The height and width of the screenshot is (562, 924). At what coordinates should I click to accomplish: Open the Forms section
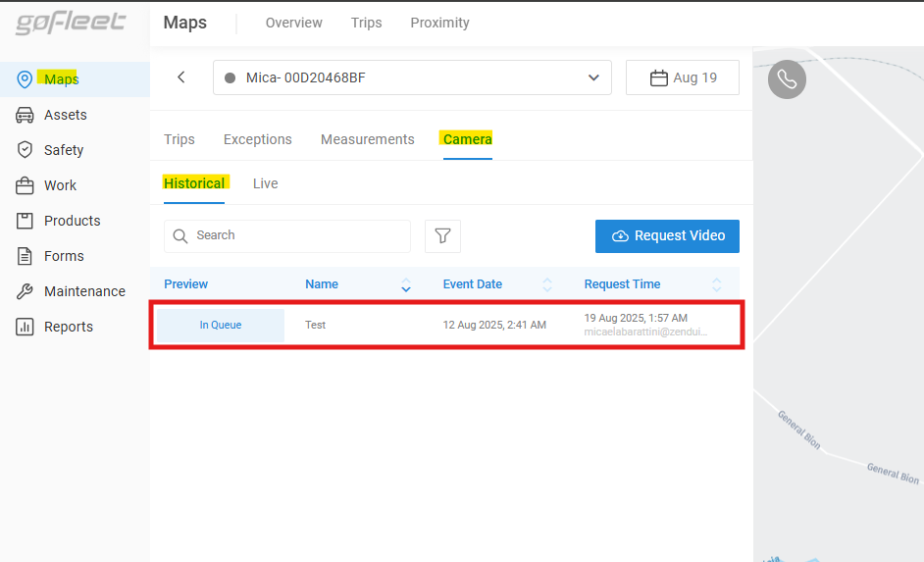(64, 256)
